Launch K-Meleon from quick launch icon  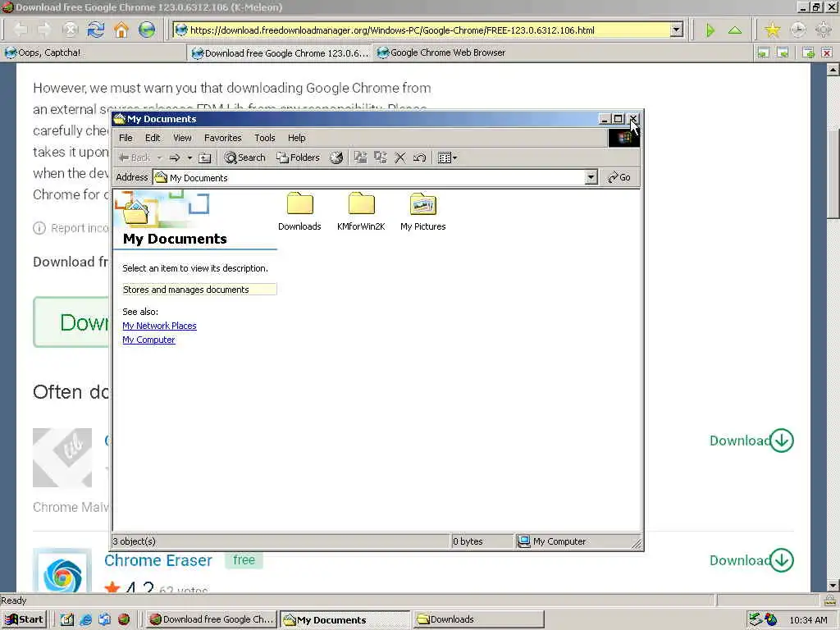click(x=124, y=619)
